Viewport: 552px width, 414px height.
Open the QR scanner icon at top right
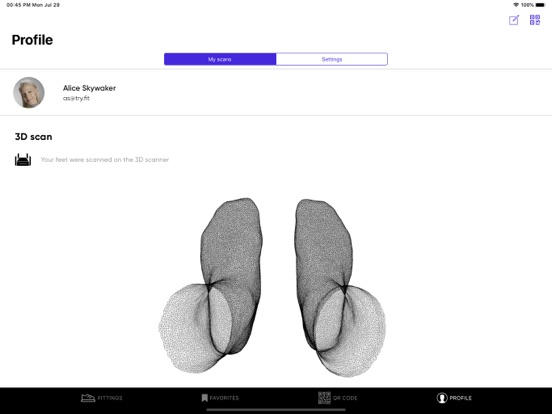pyautogui.click(x=535, y=20)
